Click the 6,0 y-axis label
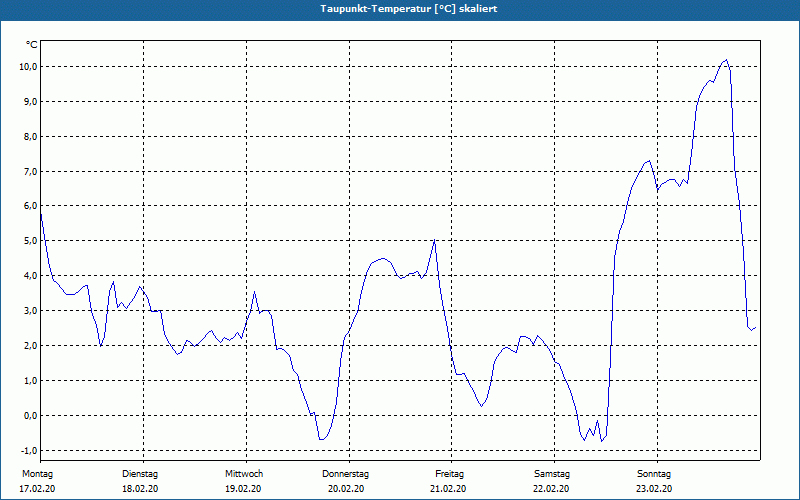 point(30,206)
